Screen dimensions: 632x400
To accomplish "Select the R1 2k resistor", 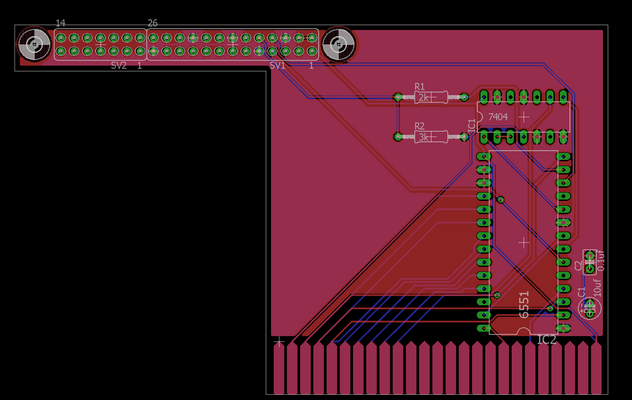I will pos(431,97).
